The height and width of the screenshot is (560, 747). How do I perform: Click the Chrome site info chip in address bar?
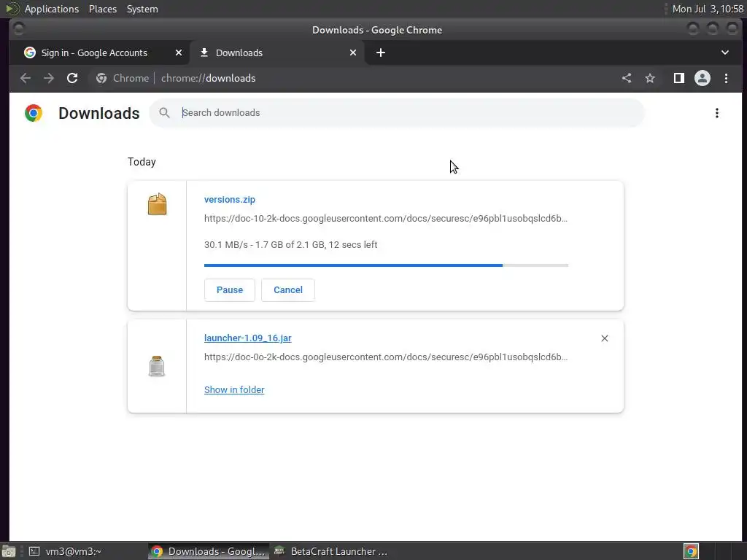[x=123, y=78]
